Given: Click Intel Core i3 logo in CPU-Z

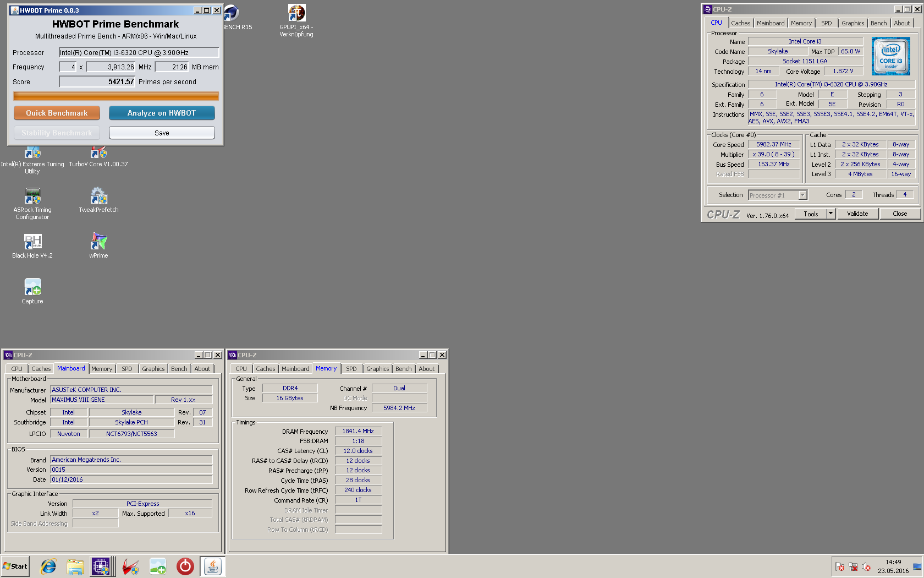Looking at the screenshot, I should click(x=890, y=56).
